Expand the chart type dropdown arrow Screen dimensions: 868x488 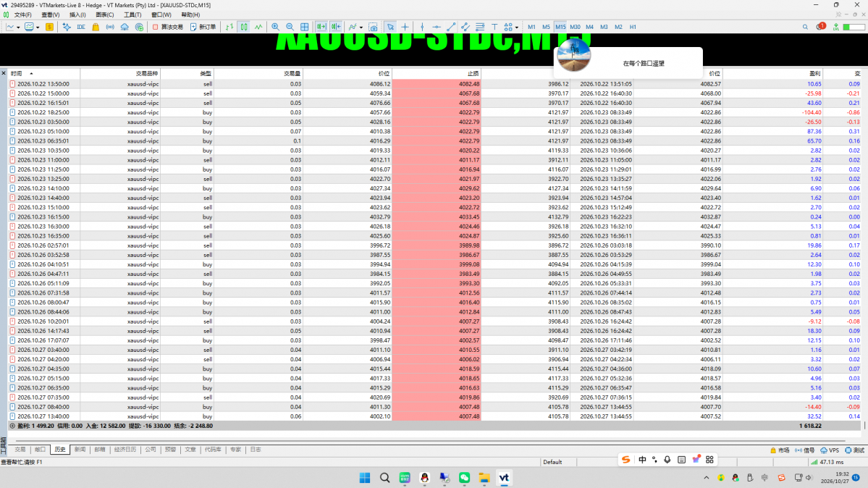tap(18, 27)
